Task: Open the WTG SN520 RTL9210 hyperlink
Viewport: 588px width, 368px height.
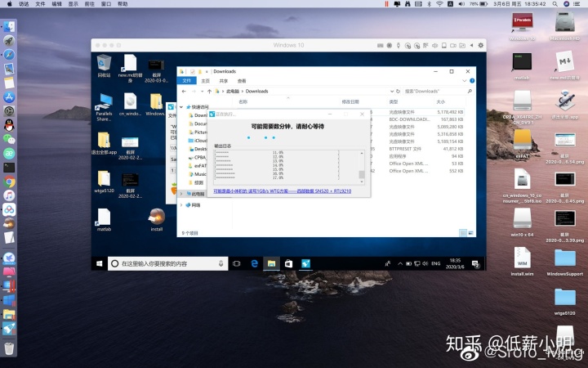Action: [283, 191]
